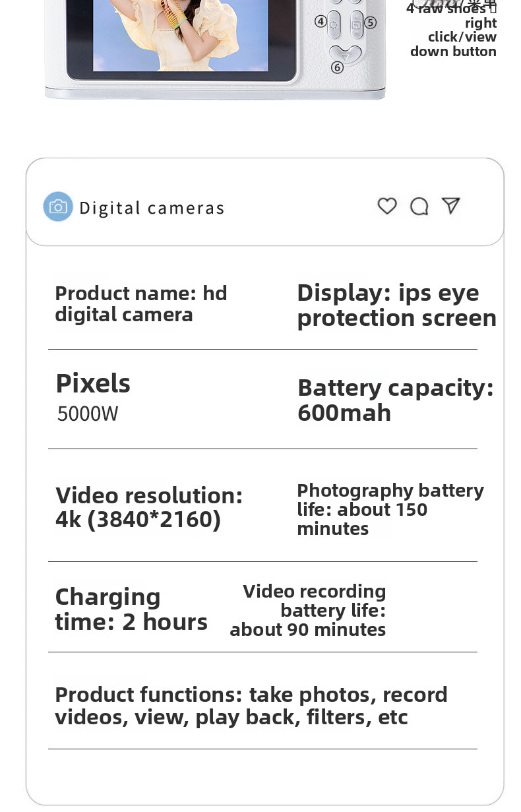The height and width of the screenshot is (812, 521).
Task: Select the Video recording battery life text
Action: [308, 610]
